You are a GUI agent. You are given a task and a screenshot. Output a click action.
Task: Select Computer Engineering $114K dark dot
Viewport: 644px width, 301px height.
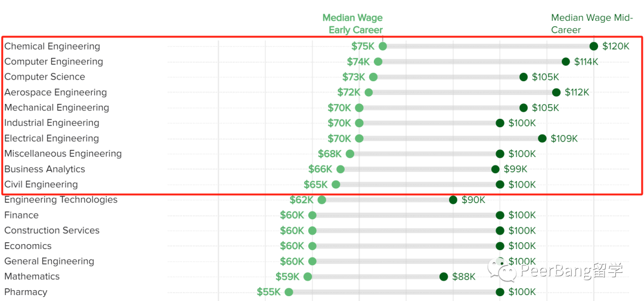click(x=565, y=62)
